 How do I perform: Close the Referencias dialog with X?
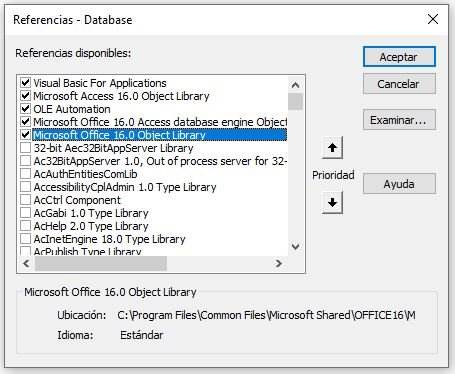[x=433, y=19]
